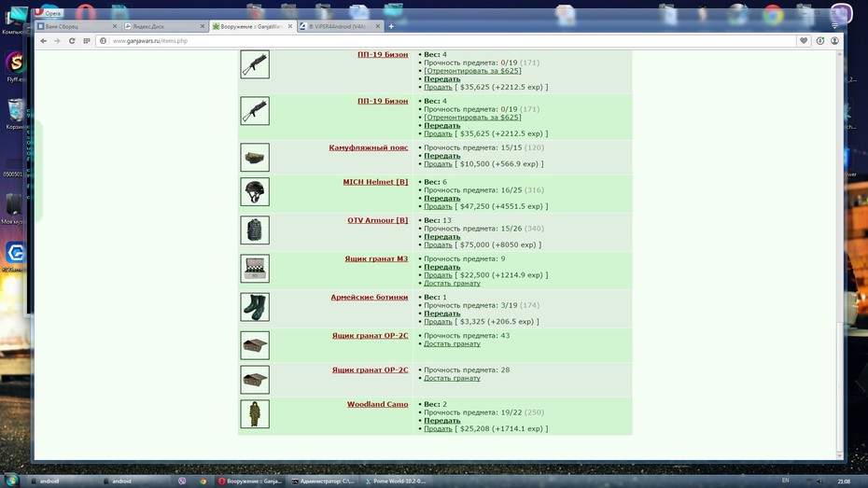Click Достать гранату for Ящик гранат М3
This screenshot has height=488, width=868.
coord(452,284)
